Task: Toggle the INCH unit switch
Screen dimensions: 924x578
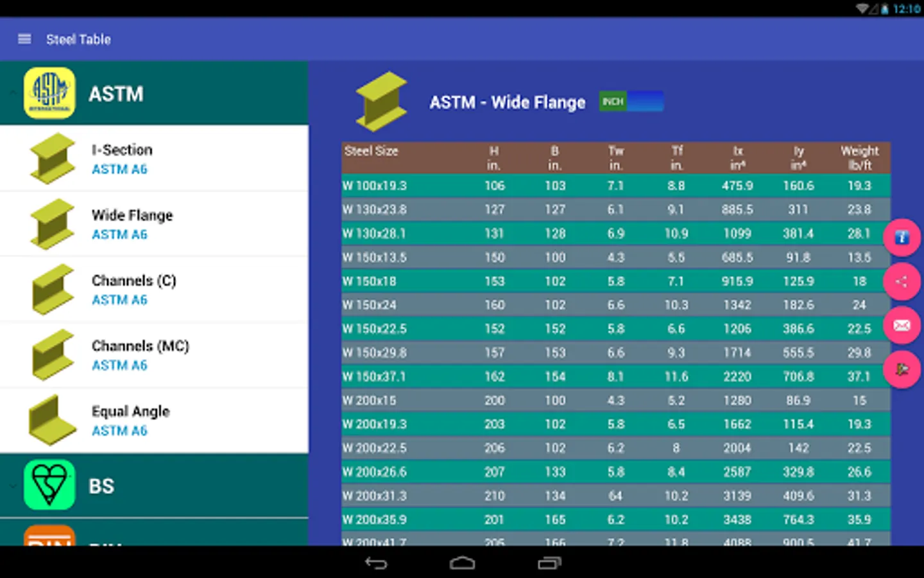Action: point(631,101)
